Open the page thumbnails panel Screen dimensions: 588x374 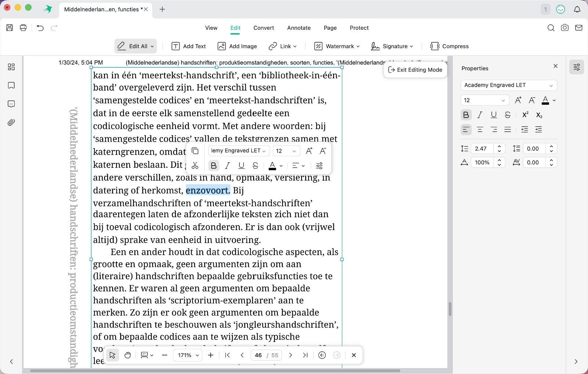[11, 67]
